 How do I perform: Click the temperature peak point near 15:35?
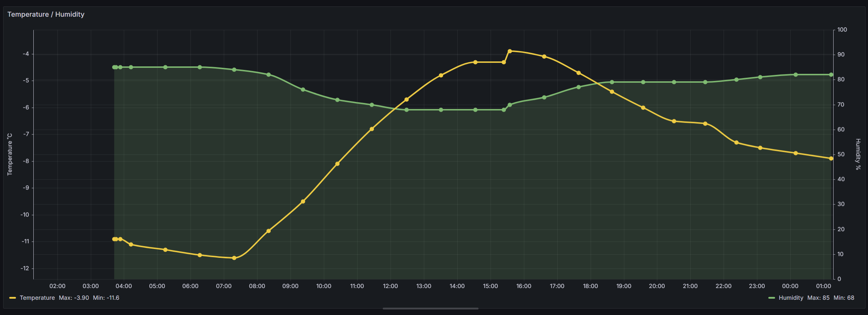pos(510,51)
